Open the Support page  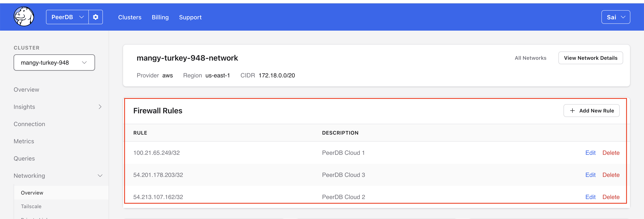tap(190, 17)
